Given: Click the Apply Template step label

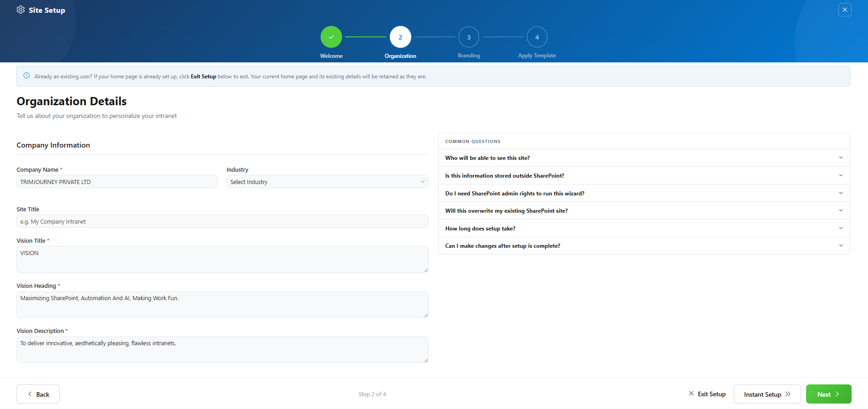Looking at the screenshot, I should (x=537, y=56).
